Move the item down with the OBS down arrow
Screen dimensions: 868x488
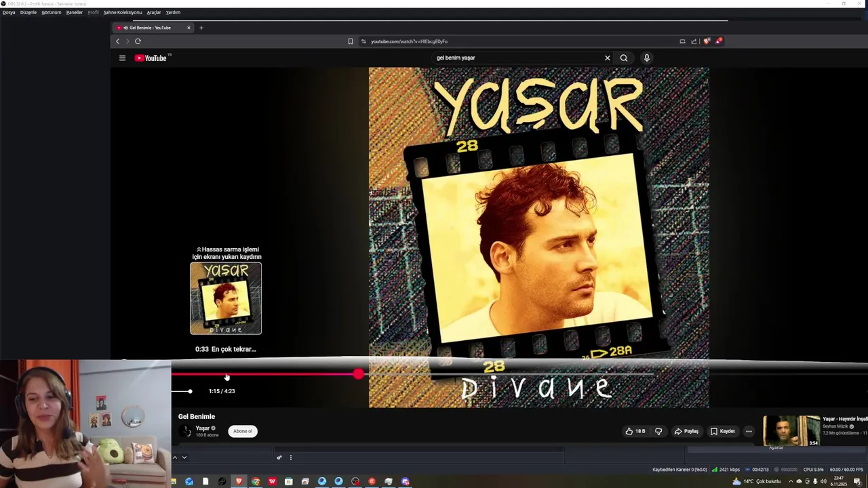[184, 457]
